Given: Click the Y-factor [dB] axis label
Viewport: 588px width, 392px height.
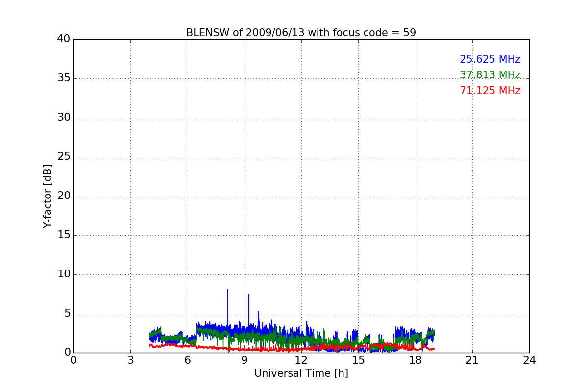Looking at the screenshot, I should point(48,196).
